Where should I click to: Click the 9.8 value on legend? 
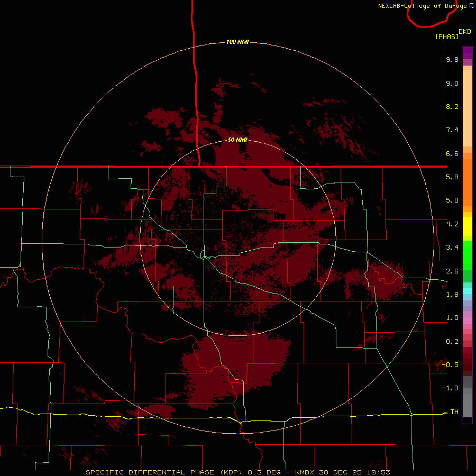click(452, 59)
